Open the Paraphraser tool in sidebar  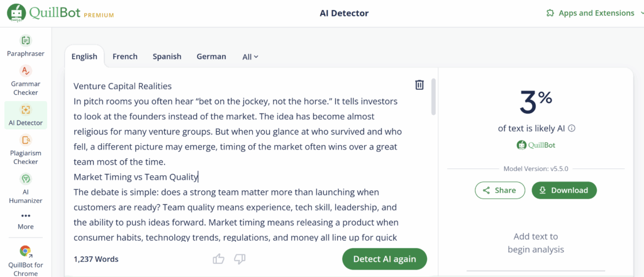point(25,46)
